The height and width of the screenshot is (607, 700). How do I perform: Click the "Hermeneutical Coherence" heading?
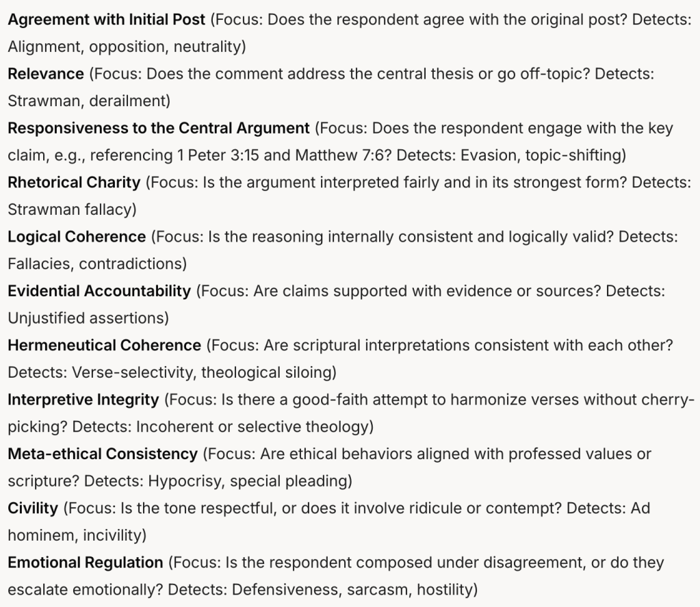[104, 345]
